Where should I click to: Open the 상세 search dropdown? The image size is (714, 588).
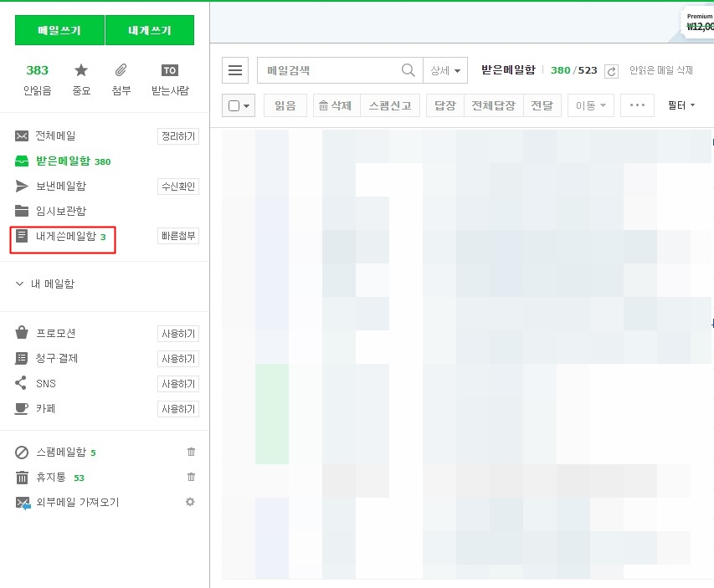444,70
